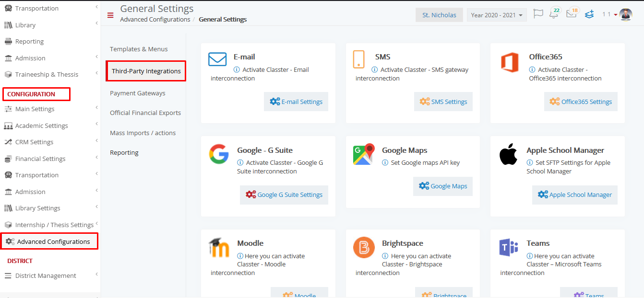Click the blue layers-plus icon in the header

[x=589, y=14]
